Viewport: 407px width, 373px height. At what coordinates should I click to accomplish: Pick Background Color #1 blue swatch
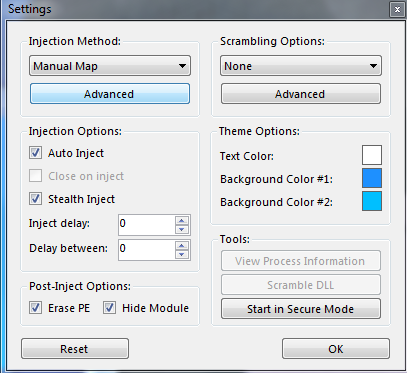372,178
